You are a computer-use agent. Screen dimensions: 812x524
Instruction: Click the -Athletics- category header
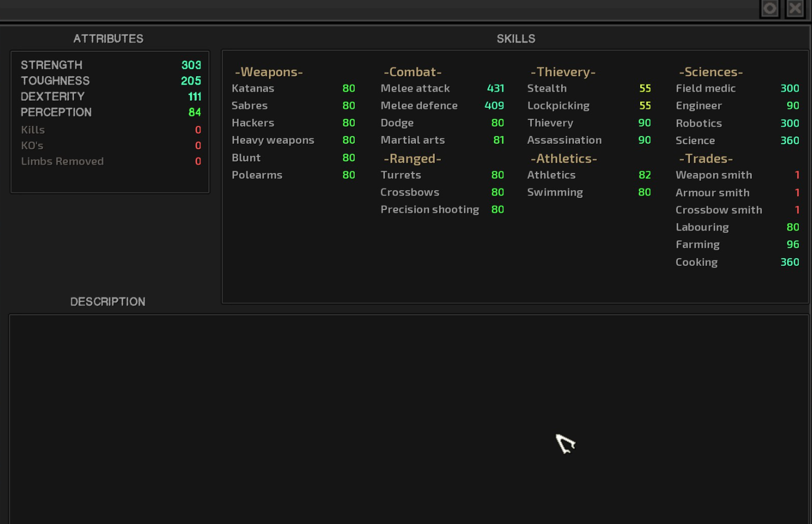(563, 159)
